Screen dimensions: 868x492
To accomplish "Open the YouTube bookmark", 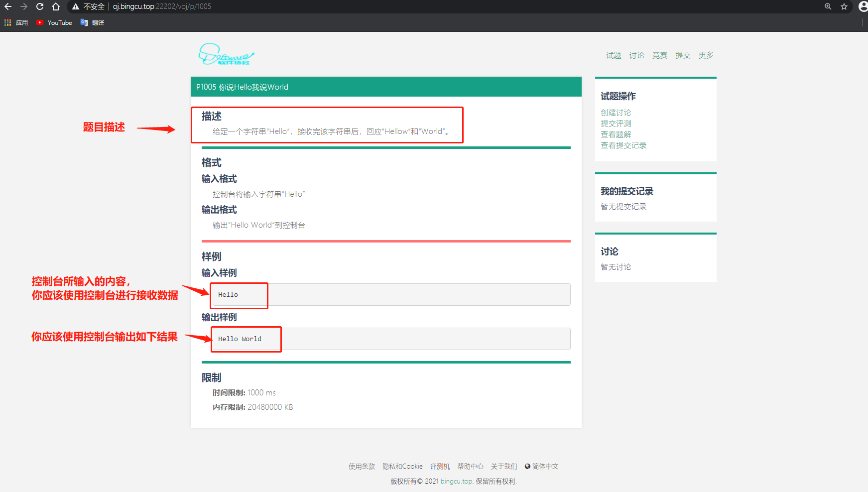I will pos(54,22).
